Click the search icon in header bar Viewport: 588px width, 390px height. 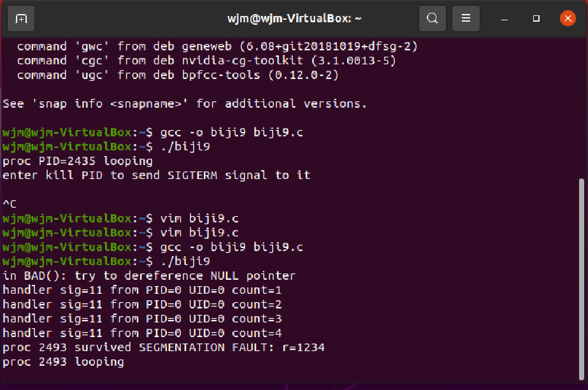433,18
